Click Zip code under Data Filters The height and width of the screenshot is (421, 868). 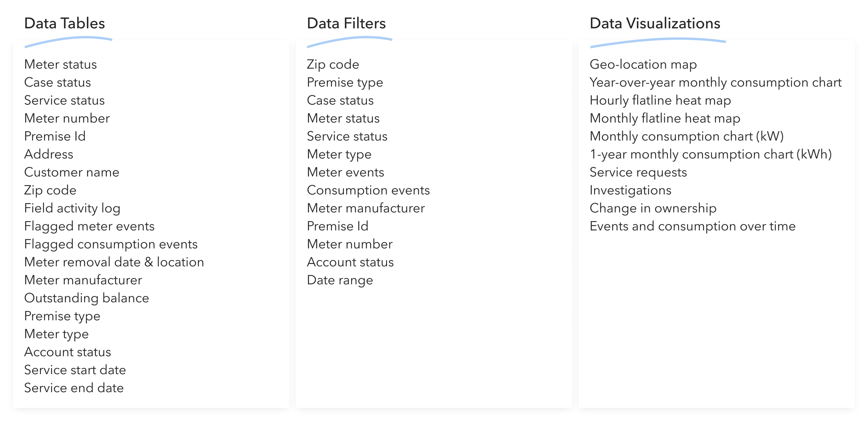[x=333, y=65]
